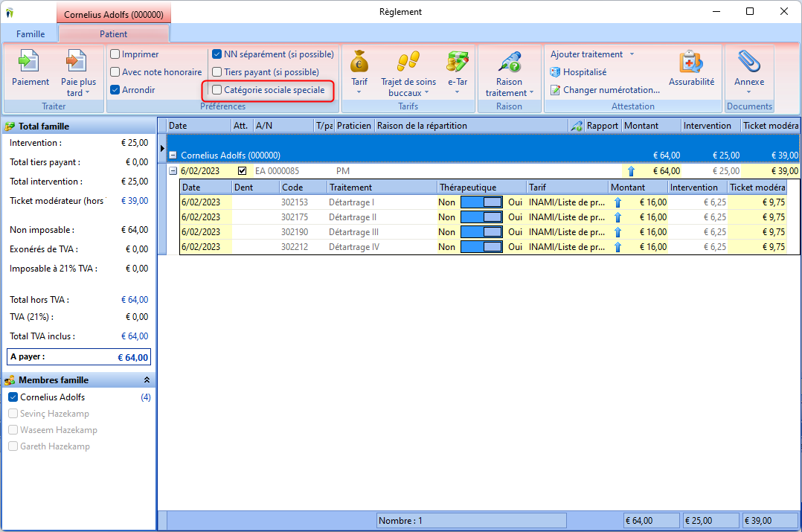Select the Détartrage III treatment row
802x532 pixels.
(x=351, y=232)
